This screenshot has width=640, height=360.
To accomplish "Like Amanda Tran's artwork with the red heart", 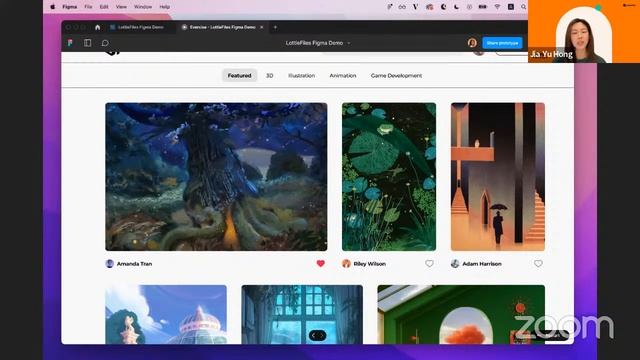I will coord(320,264).
